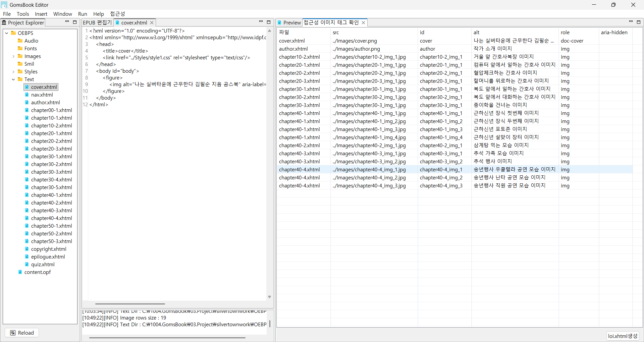This screenshot has width=644, height=342.
Task: Click the src column header
Action: 374,32
